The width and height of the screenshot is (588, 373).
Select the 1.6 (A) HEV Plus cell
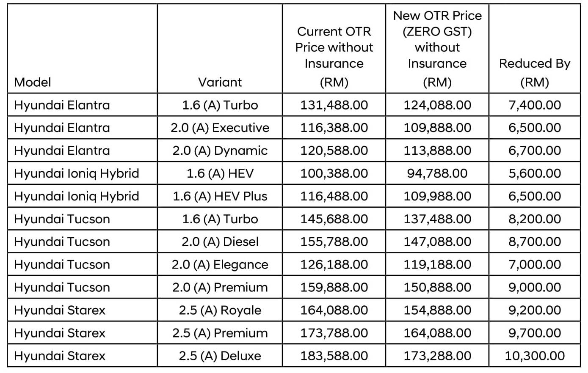click(220, 196)
